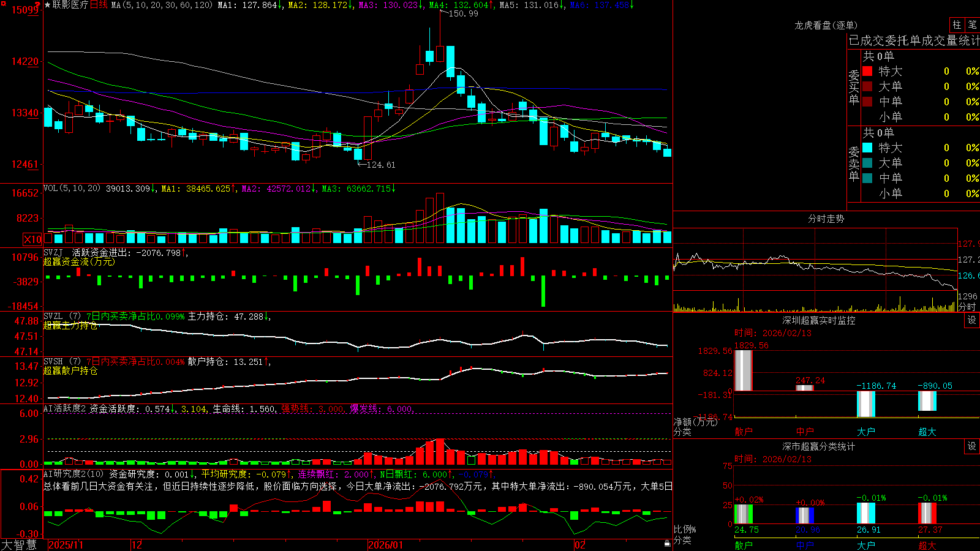Click the SVZJ indicator name
Screen dimensions: 980x551
point(53,252)
